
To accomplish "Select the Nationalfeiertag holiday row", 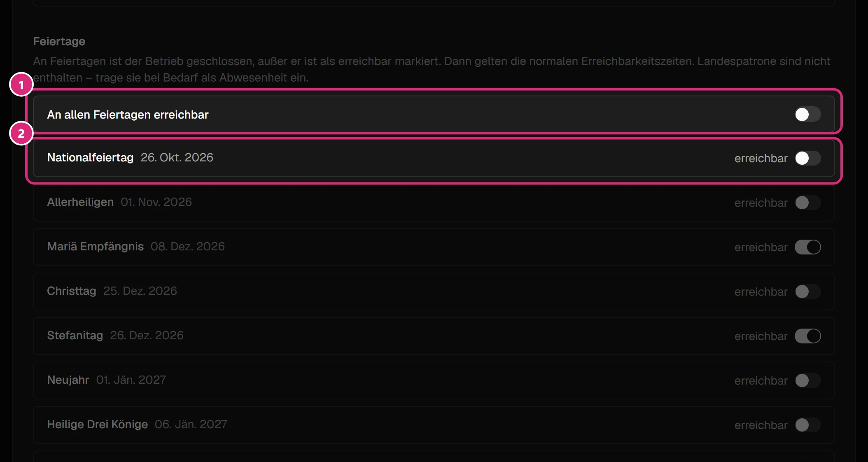I will click(x=434, y=158).
